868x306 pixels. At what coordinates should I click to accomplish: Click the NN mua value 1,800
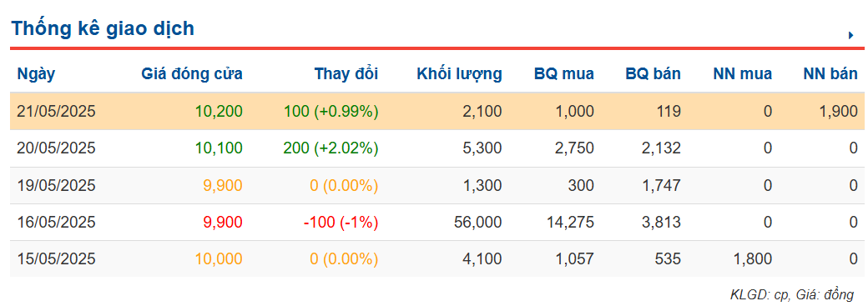pos(754,259)
